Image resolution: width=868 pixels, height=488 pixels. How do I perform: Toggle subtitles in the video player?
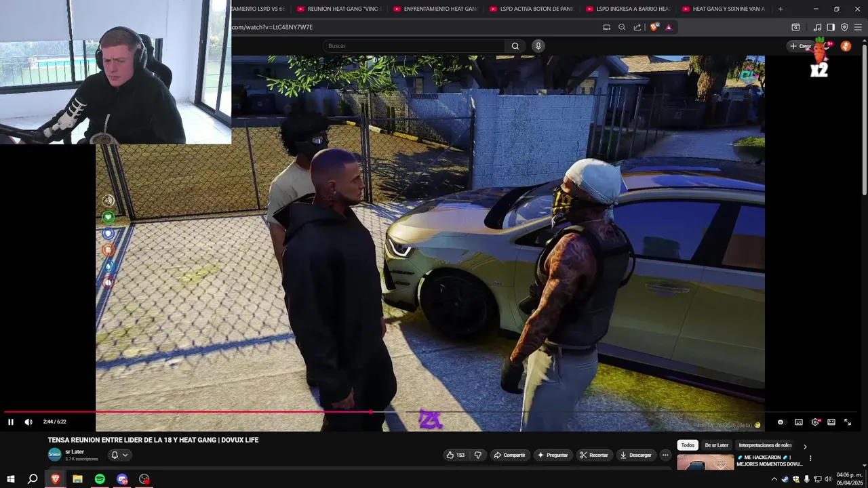(x=799, y=422)
